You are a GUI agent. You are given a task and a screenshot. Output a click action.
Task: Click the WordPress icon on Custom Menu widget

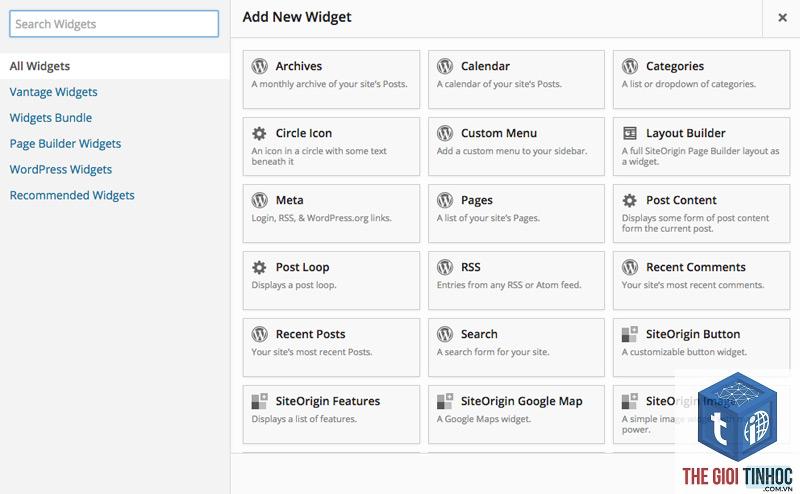tap(445, 133)
